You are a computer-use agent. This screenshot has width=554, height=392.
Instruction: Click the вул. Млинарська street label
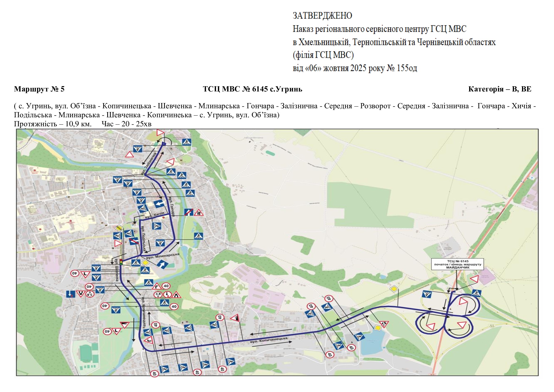click(162, 256)
